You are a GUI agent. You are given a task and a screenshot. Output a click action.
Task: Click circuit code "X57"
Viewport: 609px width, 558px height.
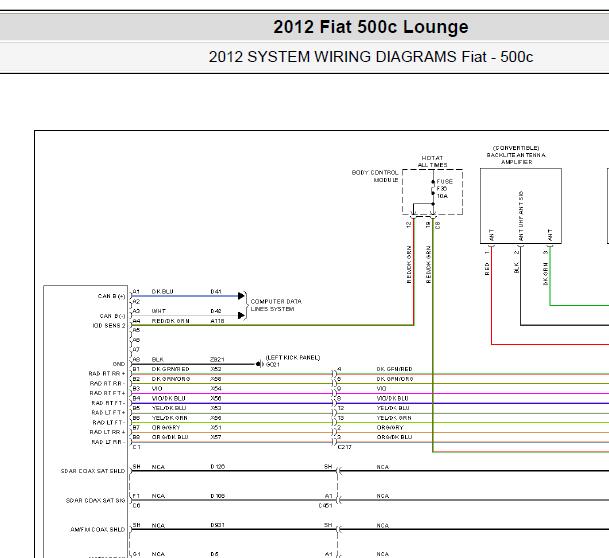click(216, 437)
